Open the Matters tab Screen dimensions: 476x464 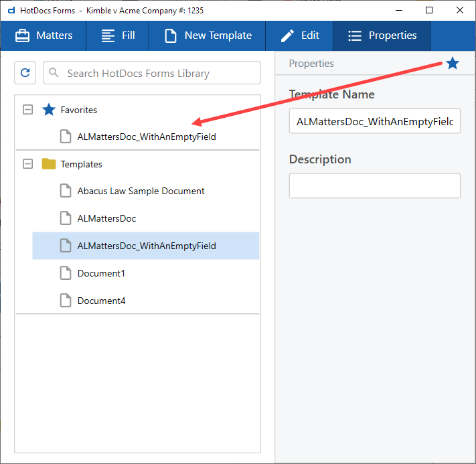point(44,35)
